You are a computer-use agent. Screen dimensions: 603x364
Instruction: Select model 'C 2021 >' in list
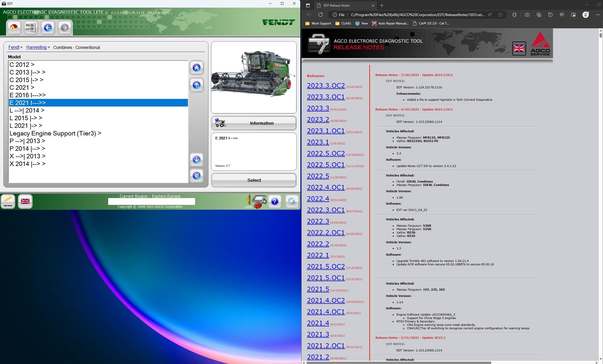click(x=22, y=87)
